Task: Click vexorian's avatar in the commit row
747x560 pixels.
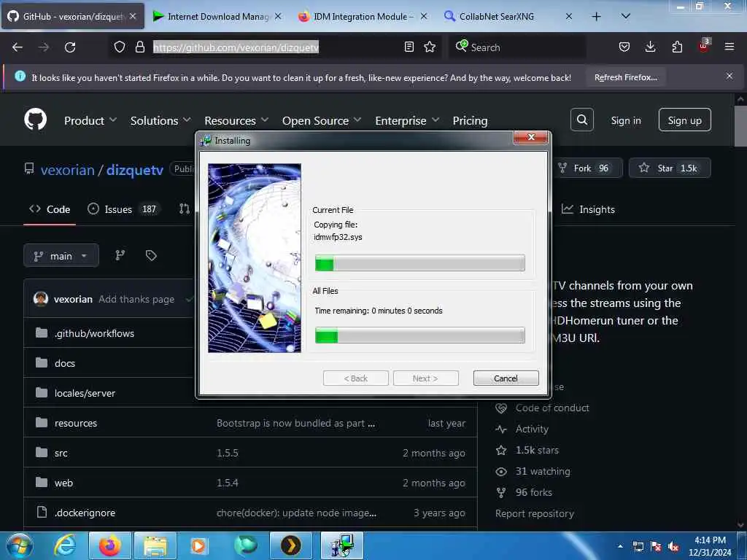Action: (x=41, y=298)
